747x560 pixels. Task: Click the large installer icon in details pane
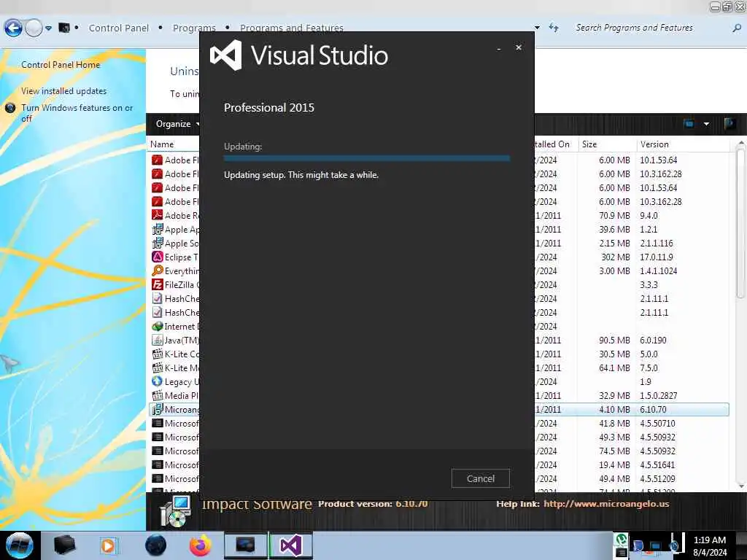click(x=175, y=511)
